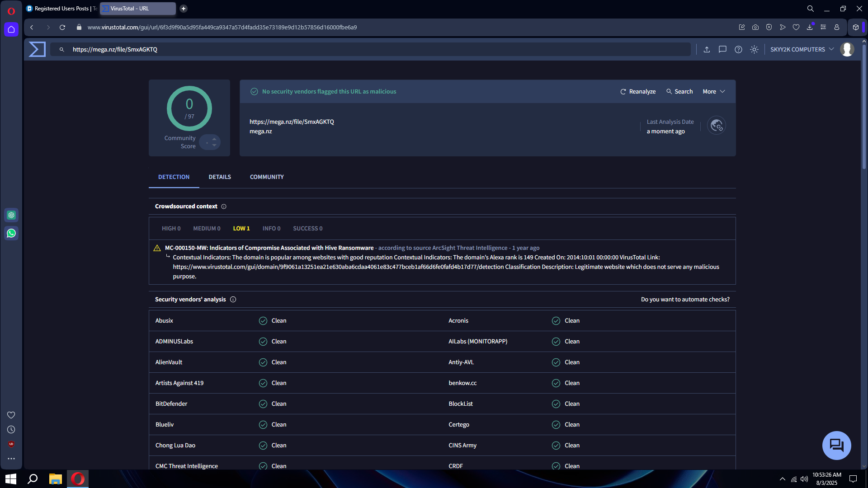The width and height of the screenshot is (868, 488).
Task: Open the VirusTotal help question icon
Action: pos(738,49)
